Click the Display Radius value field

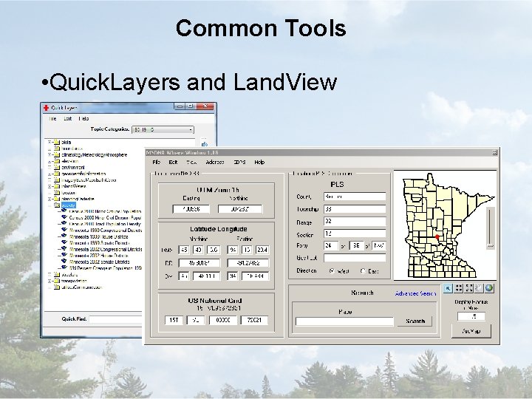pos(471,316)
